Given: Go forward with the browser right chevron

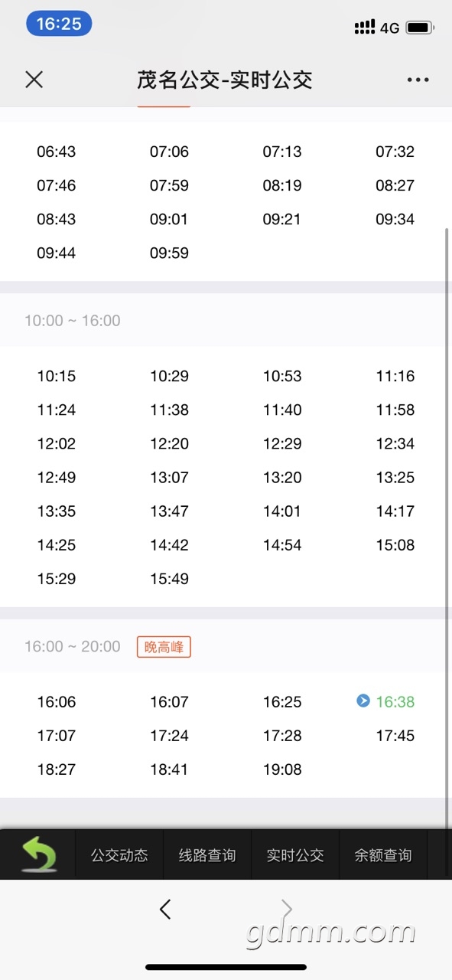Looking at the screenshot, I should click(287, 909).
